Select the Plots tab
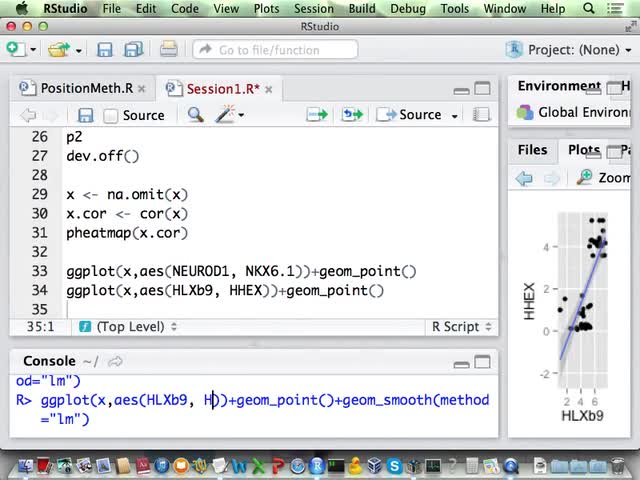Viewport: 640px width, 480px height. [x=584, y=150]
